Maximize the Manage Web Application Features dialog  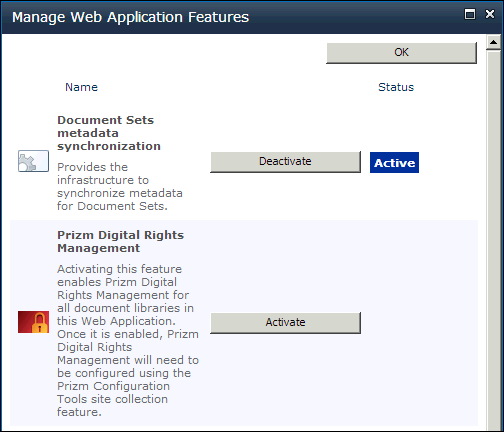[x=470, y=14]
